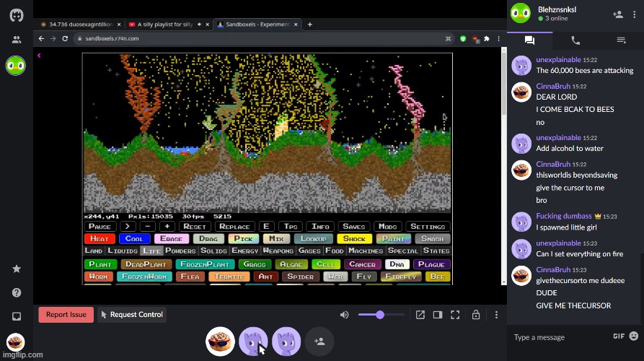Open stream more options vertical dots
Viewport: 644px width, 361px height.
coord(496,315)
